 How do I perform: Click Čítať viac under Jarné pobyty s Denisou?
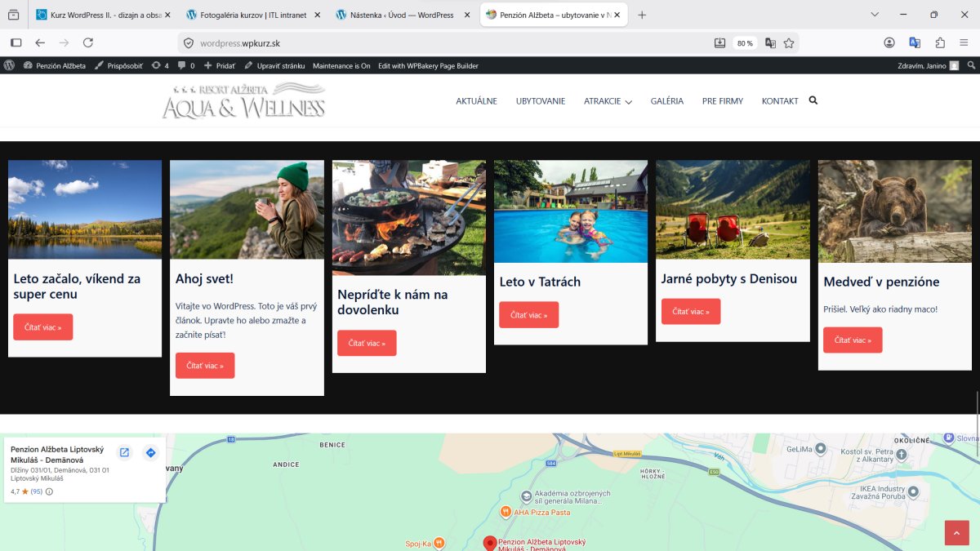(691, 311)
